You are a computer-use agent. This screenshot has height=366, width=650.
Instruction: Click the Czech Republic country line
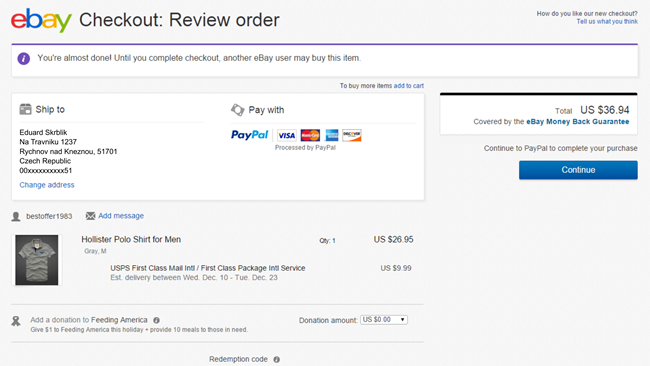(x=45, y=161)
